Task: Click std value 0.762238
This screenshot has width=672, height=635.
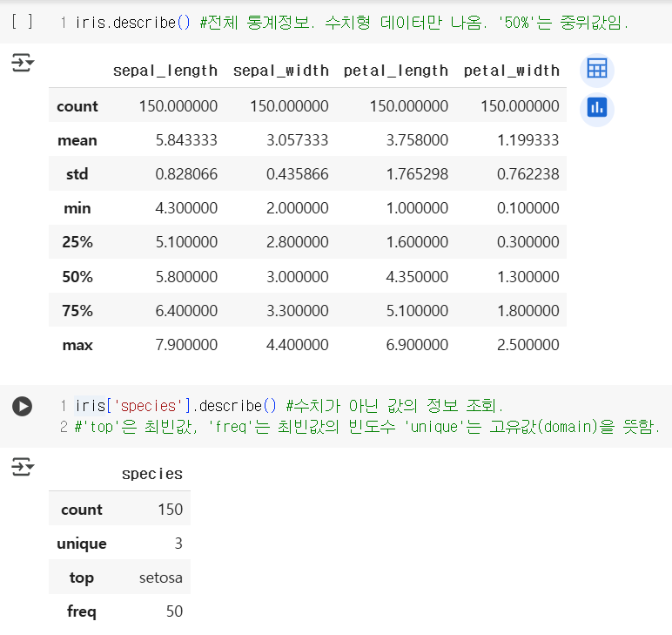Action: [x=528, y=174]
